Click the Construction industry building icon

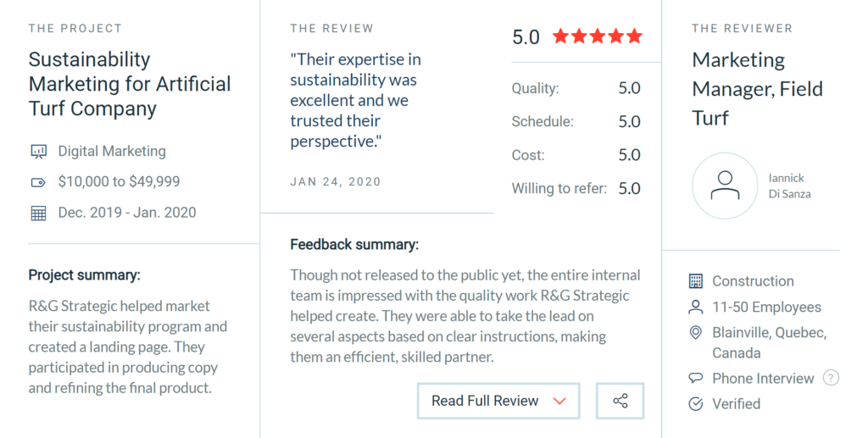(x=696, y=281)
